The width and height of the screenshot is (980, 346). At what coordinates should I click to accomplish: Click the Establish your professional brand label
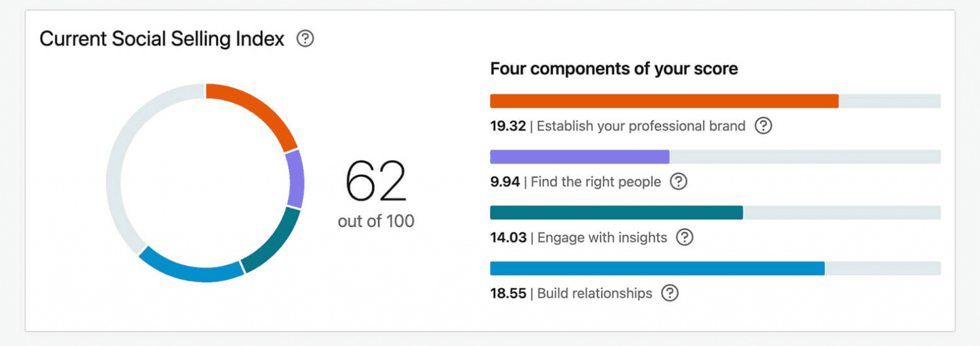tap(641, 126)
